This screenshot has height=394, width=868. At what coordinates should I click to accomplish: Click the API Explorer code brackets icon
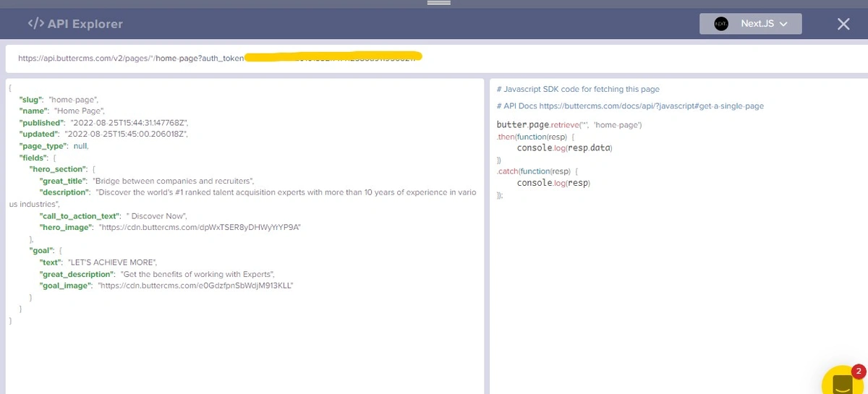[35, 23]
